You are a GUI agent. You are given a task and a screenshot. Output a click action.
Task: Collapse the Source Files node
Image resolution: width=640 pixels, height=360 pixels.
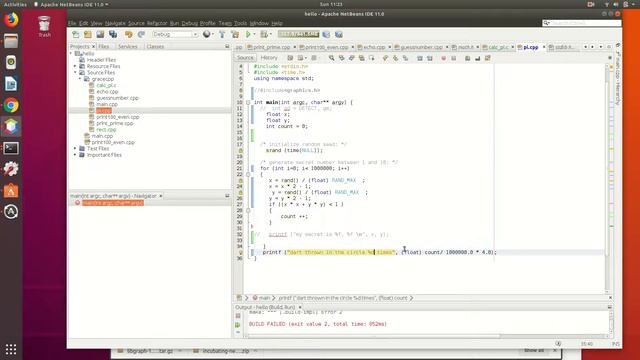[x=76, y=73]
